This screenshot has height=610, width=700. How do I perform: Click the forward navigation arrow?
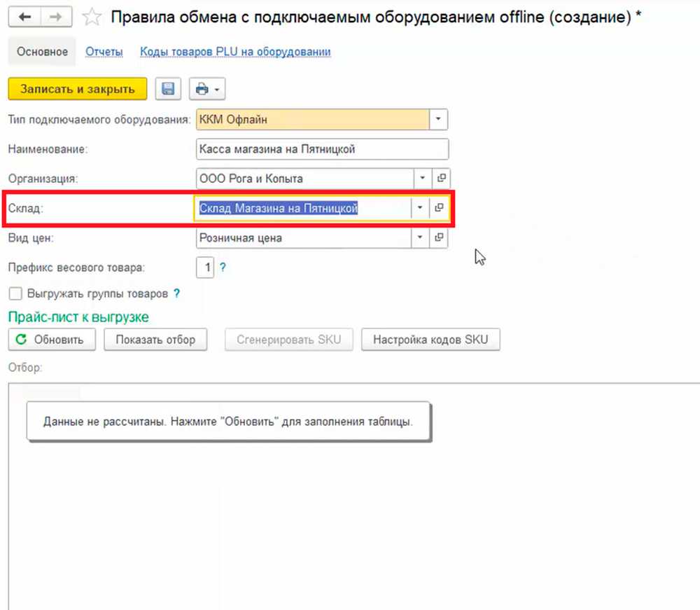(x=59, y=17)
